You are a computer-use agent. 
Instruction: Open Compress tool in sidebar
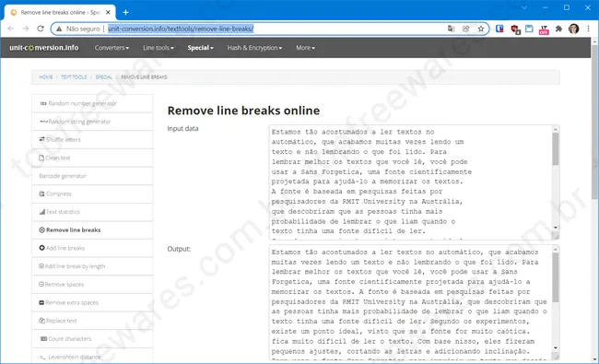[x=92, y=194]
